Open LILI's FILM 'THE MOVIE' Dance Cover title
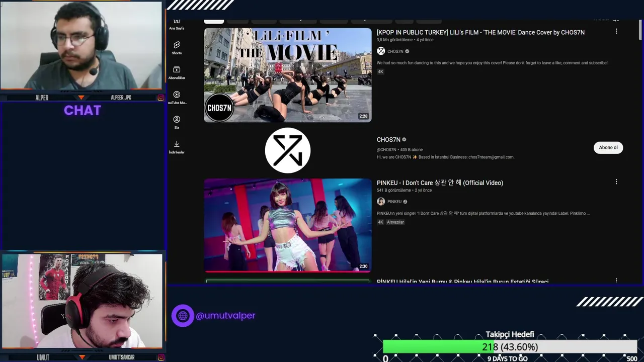The height and width of the screenshot is (362, 644). click(480, 32)
